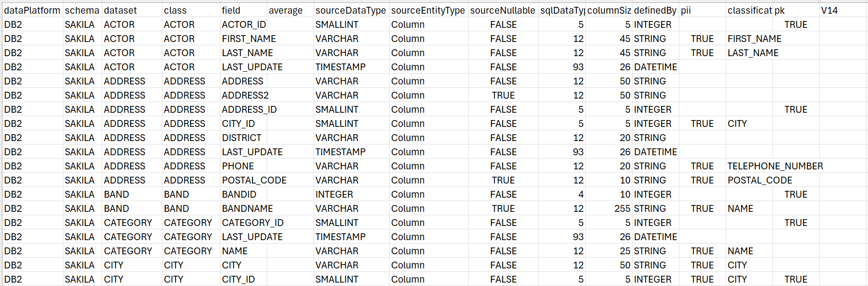Click the sourceDataType header cell

click(x=350, y=10)
